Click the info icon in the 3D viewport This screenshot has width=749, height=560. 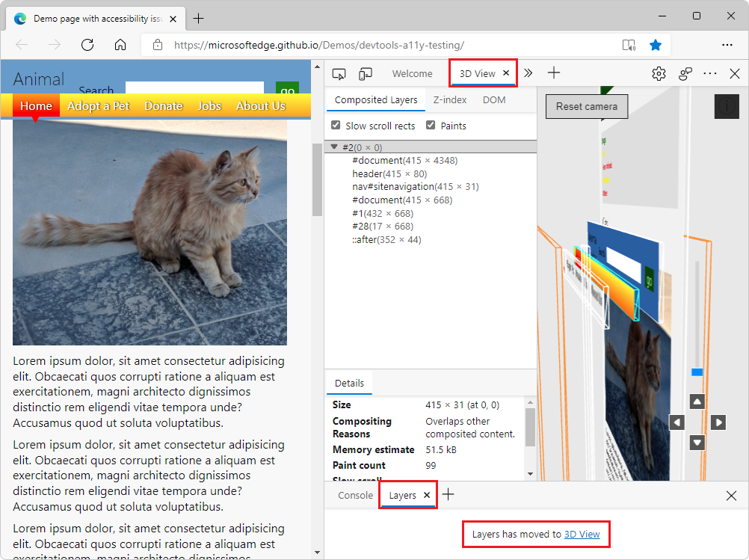coord(726,106)
